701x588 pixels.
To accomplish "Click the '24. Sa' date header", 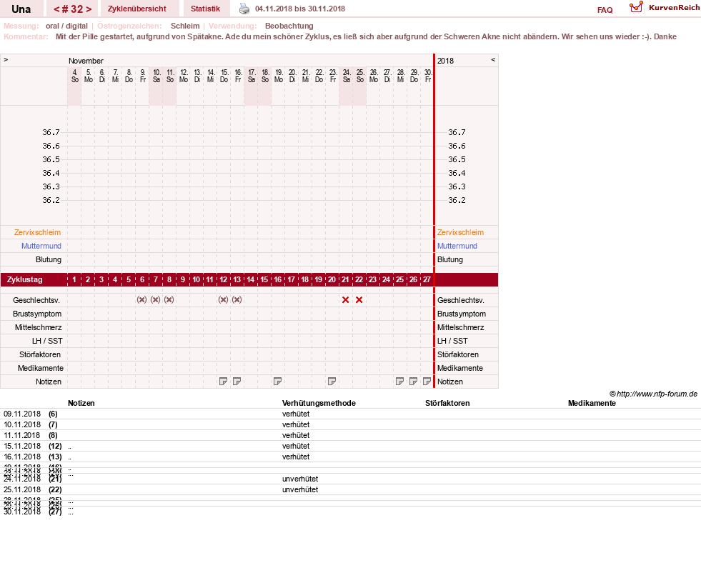I will pyautogui.click(x=347, y=76).
